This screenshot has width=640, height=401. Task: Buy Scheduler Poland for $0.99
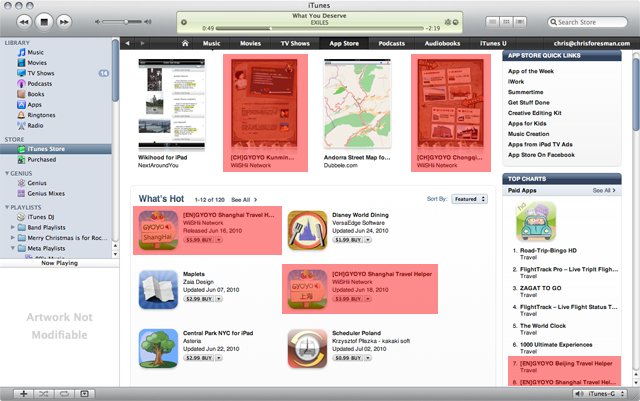pos(348,358)
